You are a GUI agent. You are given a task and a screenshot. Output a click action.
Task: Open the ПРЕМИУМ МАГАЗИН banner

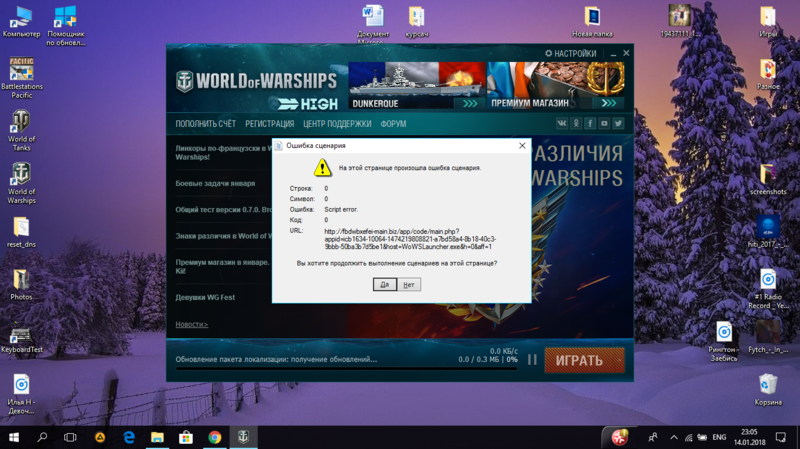tap(556, 86)
